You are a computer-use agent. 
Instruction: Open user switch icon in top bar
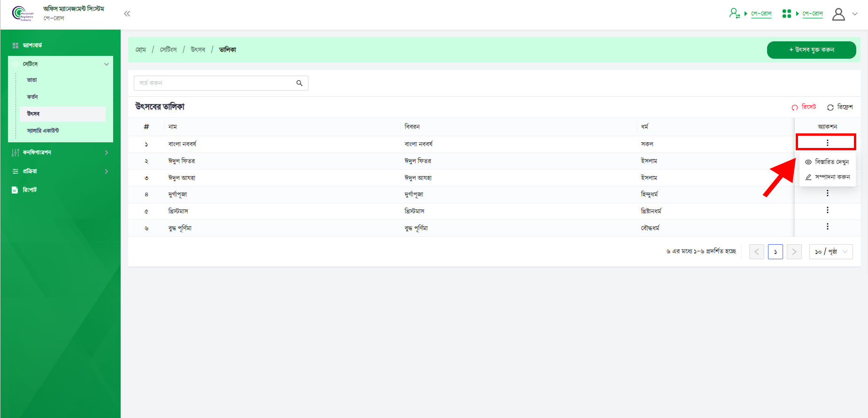coord(735,14)
